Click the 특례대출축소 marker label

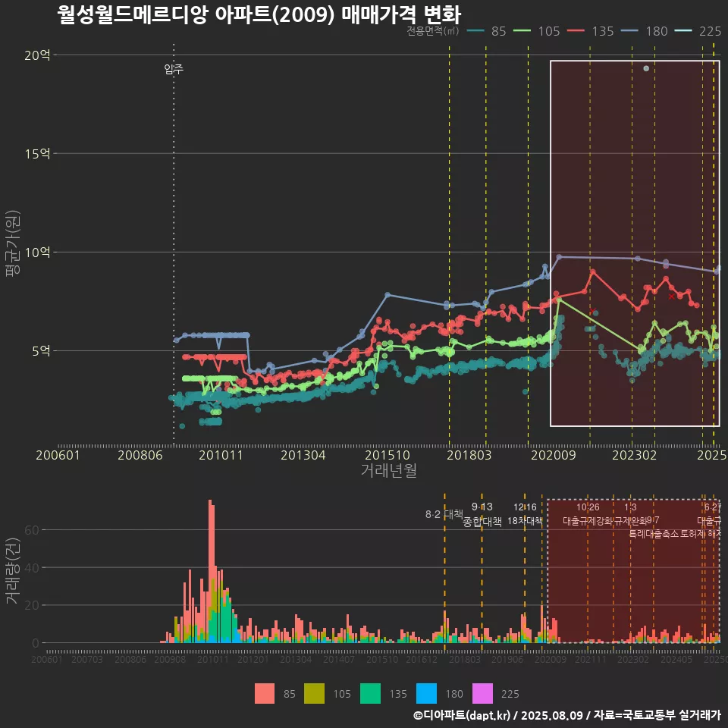(x=654, y=534)
